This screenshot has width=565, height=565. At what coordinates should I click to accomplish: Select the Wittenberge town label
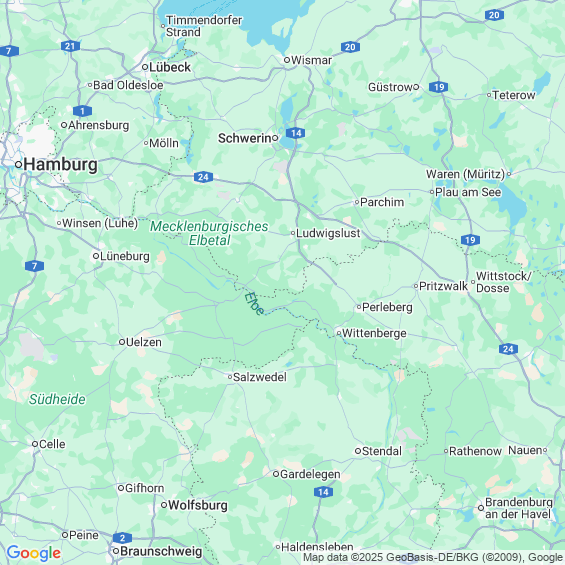click(374, 333)
